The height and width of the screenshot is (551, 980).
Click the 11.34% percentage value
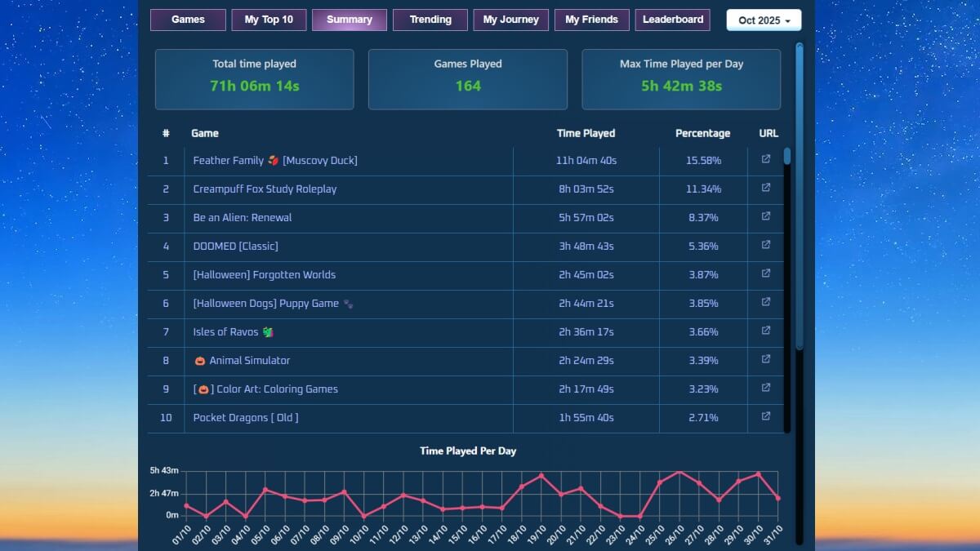coord(703,189)
